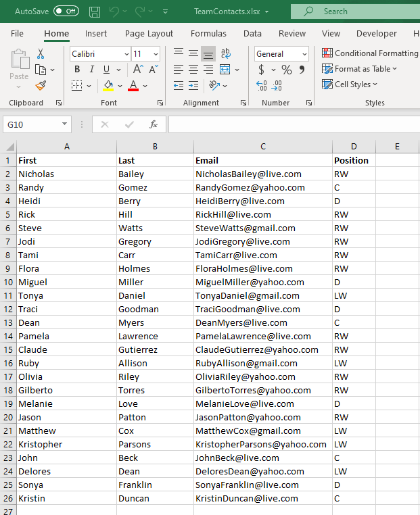
Task: Expand the General number format dropdown
Action: (x=304, y=54)
